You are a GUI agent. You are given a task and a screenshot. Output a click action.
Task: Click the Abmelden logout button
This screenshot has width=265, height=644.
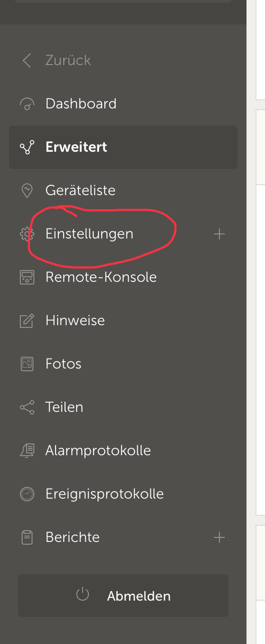tap(123, 596)
